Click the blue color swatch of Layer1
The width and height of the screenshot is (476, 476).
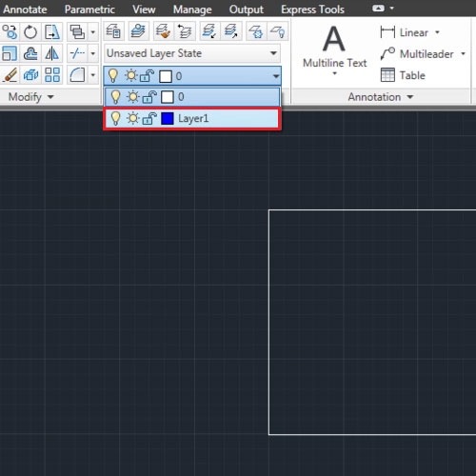pyautogui.click(x=168, y=119)
